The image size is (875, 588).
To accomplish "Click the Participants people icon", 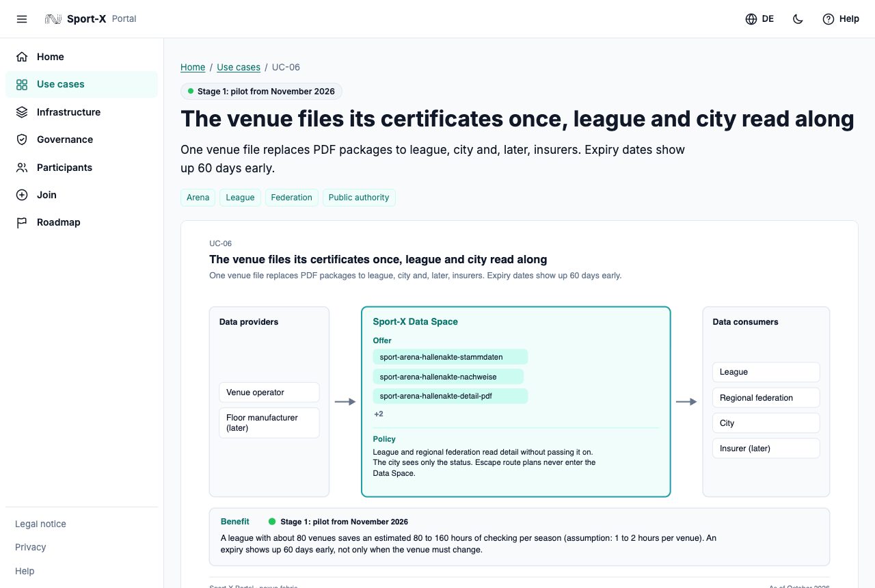I will [x=22, y=168].
